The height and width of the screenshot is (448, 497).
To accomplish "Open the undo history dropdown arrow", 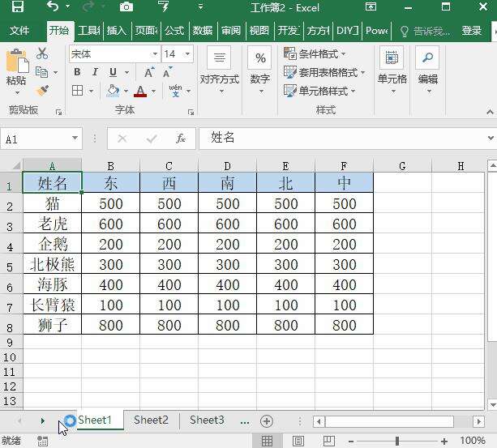I will (x=67, y=6).
